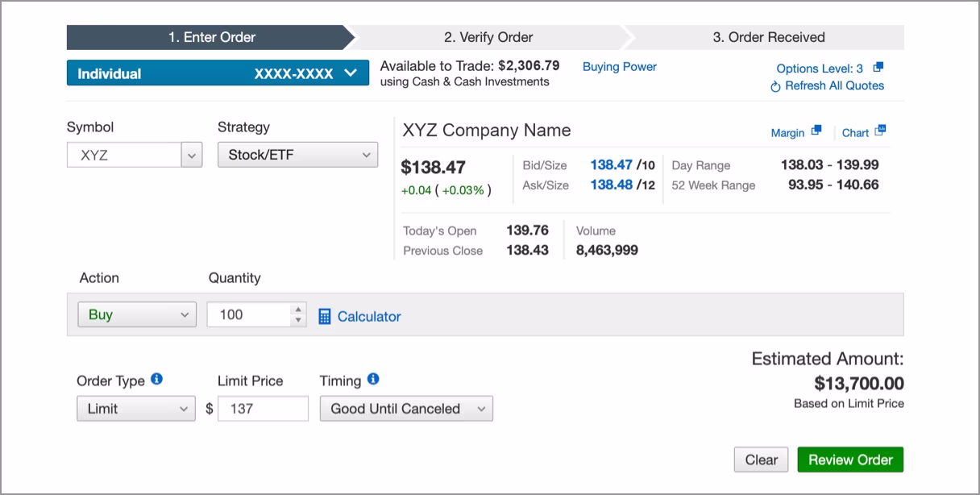Click into the Limit Price field
Viewport: 980px width, 495px height.
[264, 409]
